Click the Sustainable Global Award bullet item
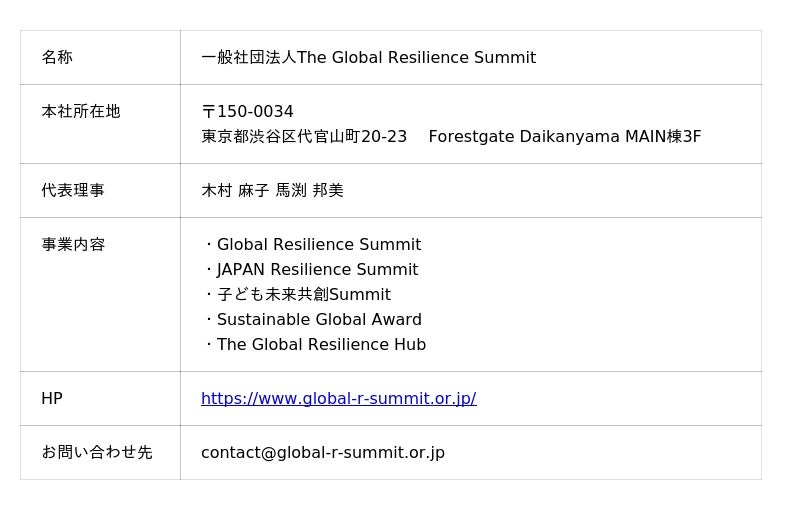Viewport: 800px width, 510px height. [319, 320]
